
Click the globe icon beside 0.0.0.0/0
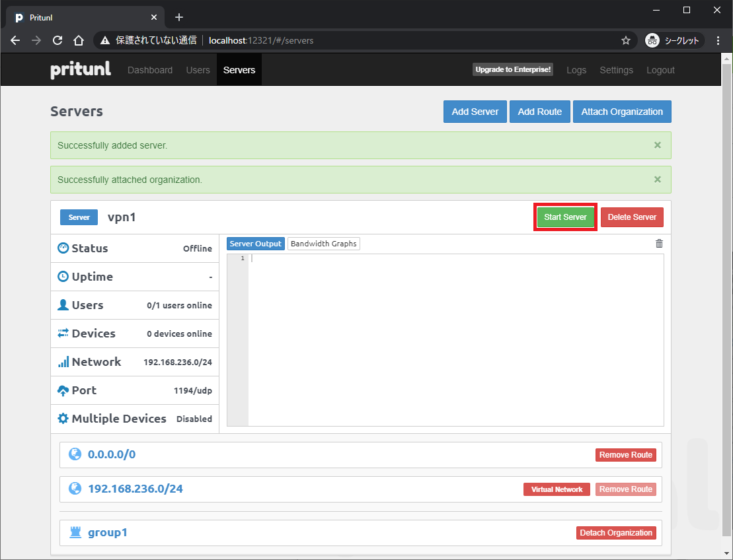[x=75, y=454]
